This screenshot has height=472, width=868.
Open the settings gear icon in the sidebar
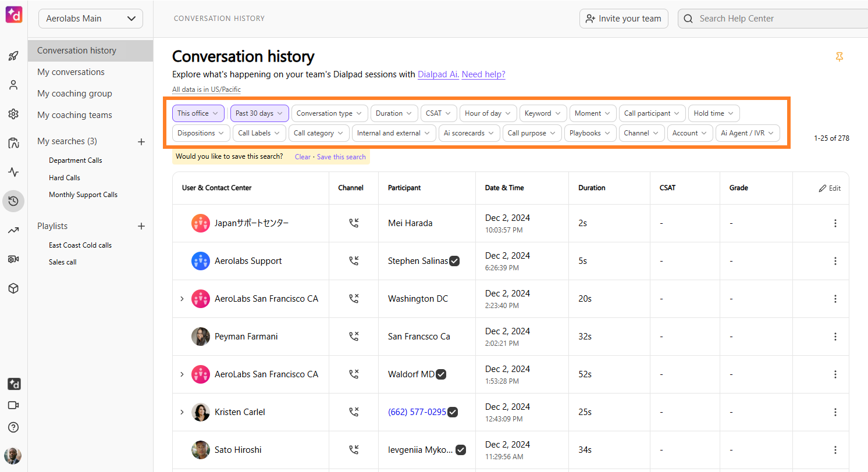click(x=13, y=114)
